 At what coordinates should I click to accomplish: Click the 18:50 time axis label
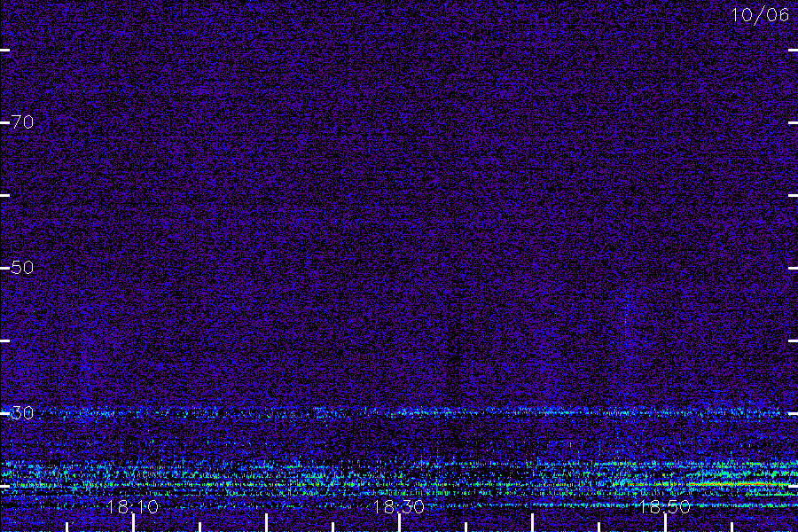(x=665, y=506)
